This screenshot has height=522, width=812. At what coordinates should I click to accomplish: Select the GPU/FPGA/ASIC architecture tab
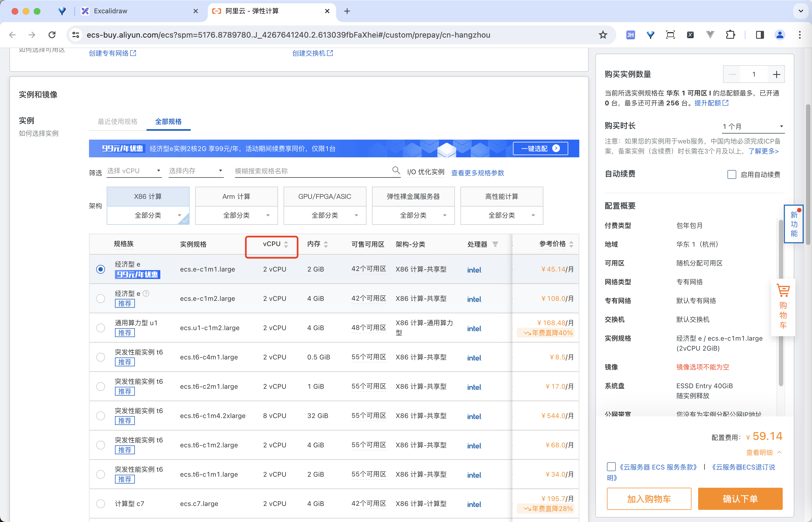click(x=325, y=197)
